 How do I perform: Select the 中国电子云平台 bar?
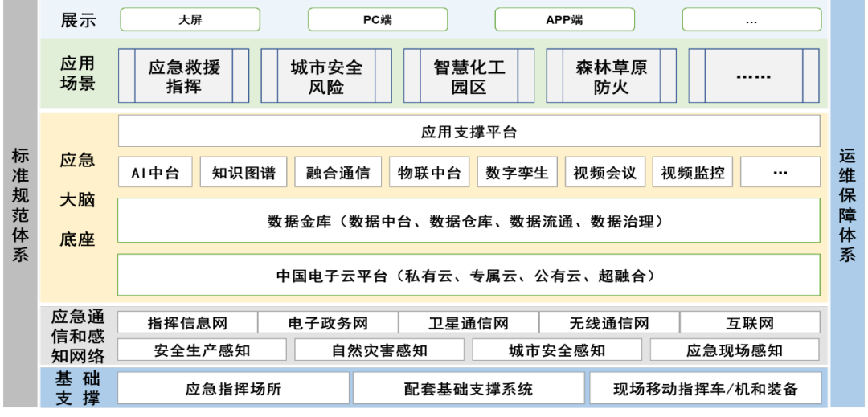pyautogui.click(x=469, y=276)
